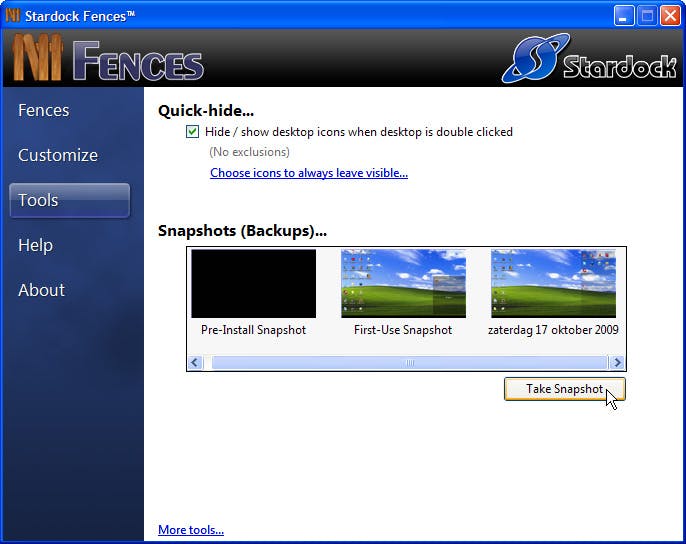
Task: Click the snapshots scrollbar right arrow
Action: 617,362
